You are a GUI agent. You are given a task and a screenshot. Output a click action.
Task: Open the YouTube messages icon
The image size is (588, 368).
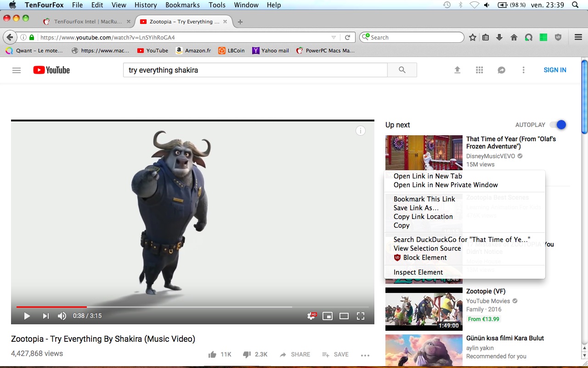(x=502, y=70)
